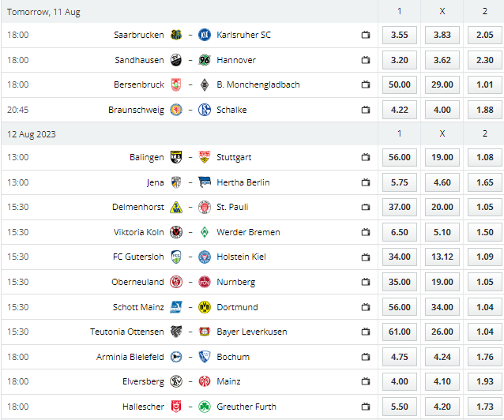The height and width of the screenshot is (420, 504).
Task: Pick away odds 1.73 for Greuther Furth
Action: pyautogui.click(x=485, y=407)
